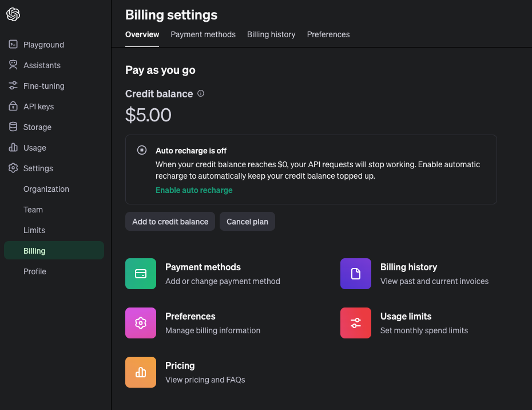
Task: Click the orange Pricing chart icon
Action: [x=141, y=372]
